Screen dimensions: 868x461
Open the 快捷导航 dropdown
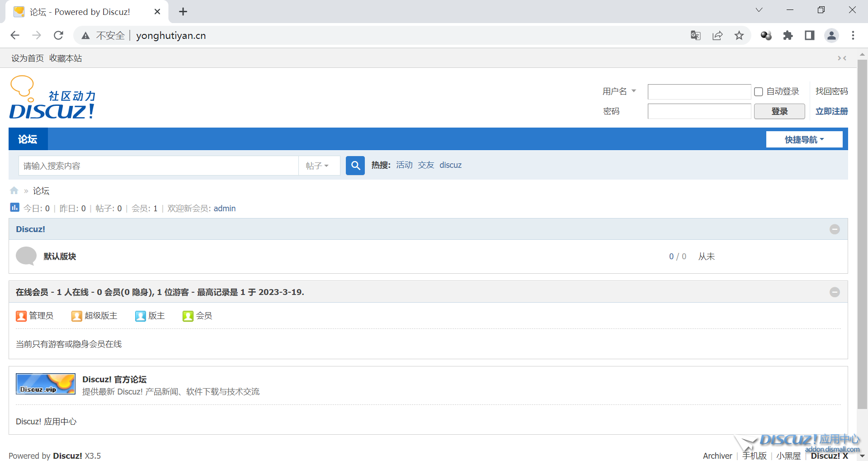point(804,139)
